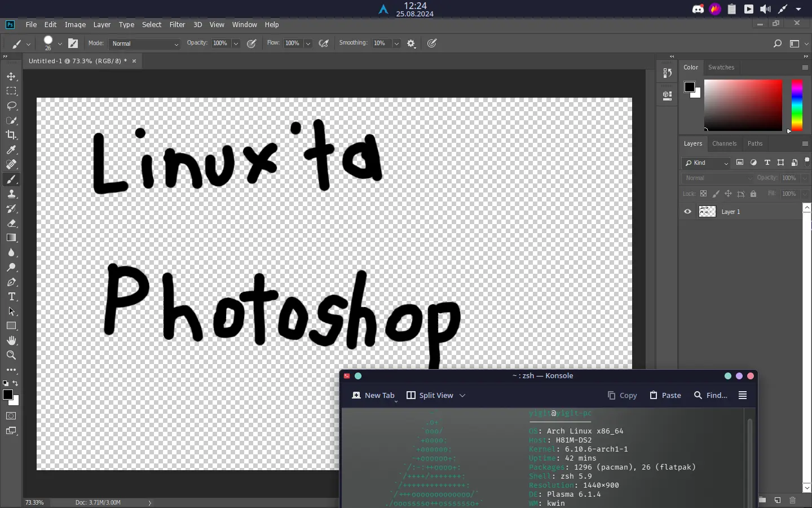The width and height of the screenshot is (812, 508).
Task: Select the Gradient tool
Action: pos(11,238)
